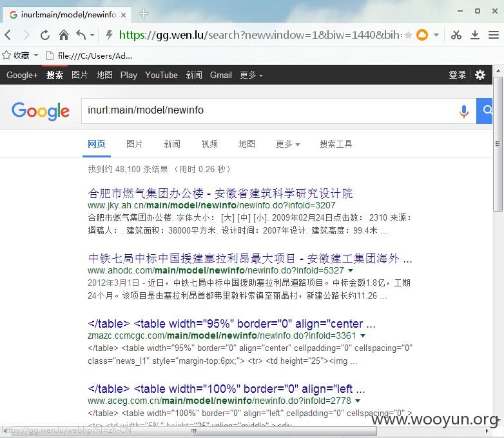Image resolution: width=504 pixels, height=438 pixels.
Task: Click the vertical scrollbar up arrow
Action: point(498,70)
